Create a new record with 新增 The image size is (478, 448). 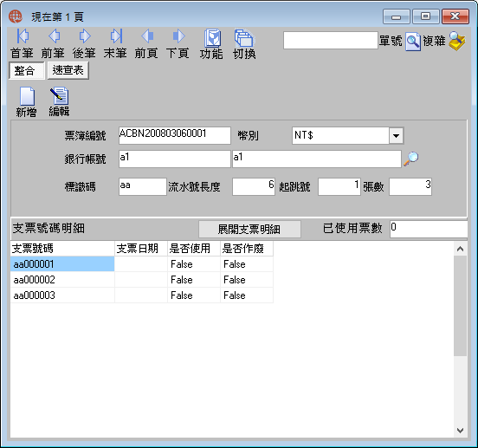(x=27, y=96)
